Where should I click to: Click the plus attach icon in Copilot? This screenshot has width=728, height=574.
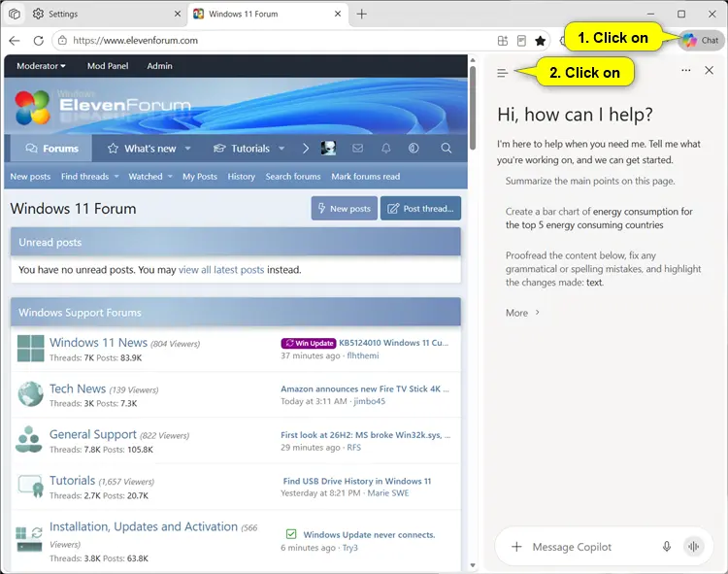[x=516, y=547]
